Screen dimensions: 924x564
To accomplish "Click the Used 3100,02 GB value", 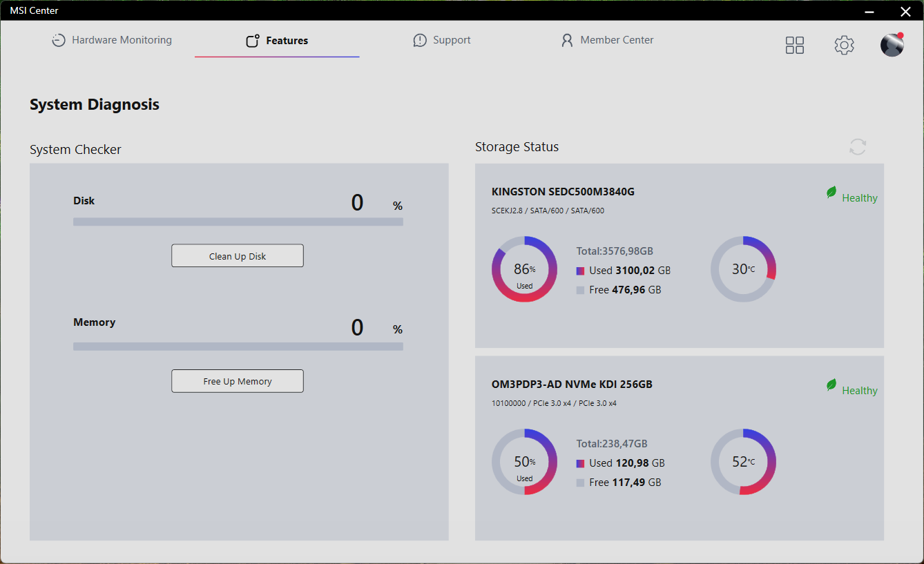I will coord(630,271).
